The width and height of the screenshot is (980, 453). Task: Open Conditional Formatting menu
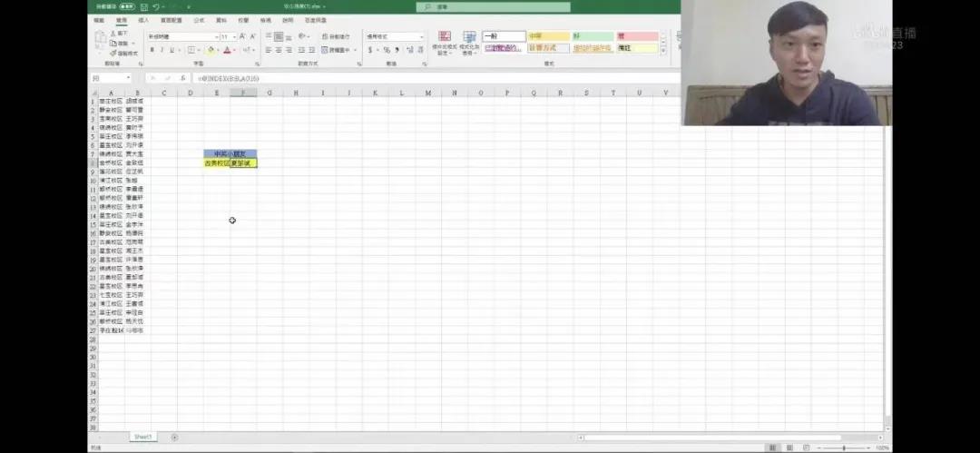click(444, 44)
